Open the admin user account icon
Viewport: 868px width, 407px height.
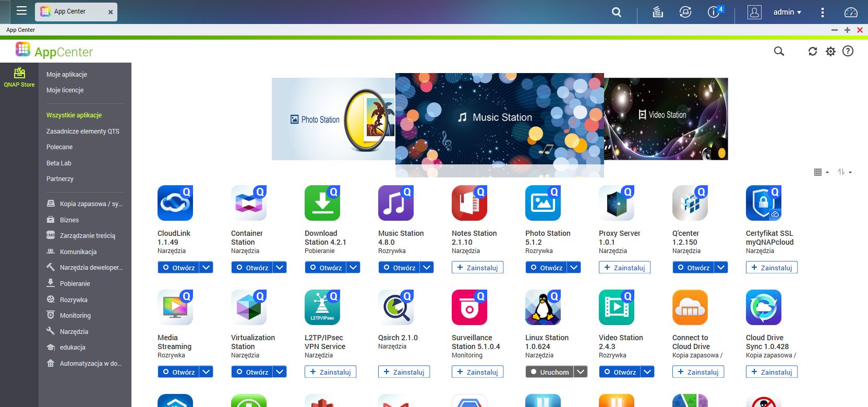pyautogui.click(x=754, y=12)
